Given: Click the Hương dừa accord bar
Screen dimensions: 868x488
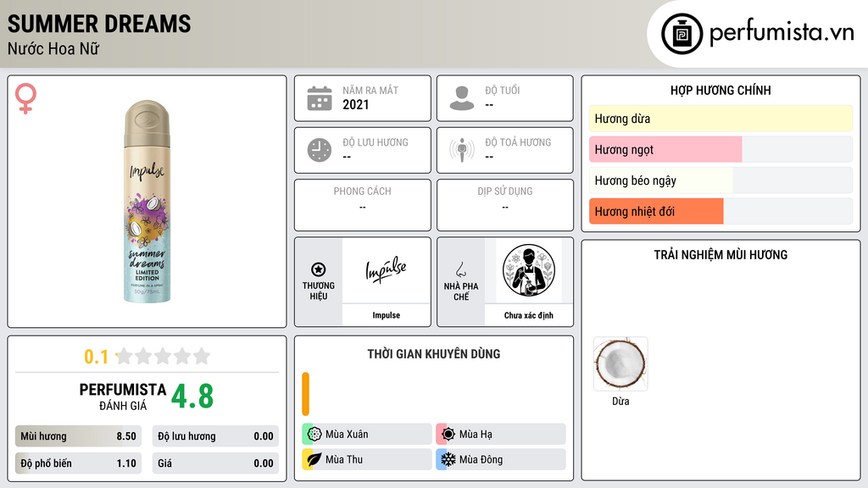Looking at the screenshot, I should point(721,119).
